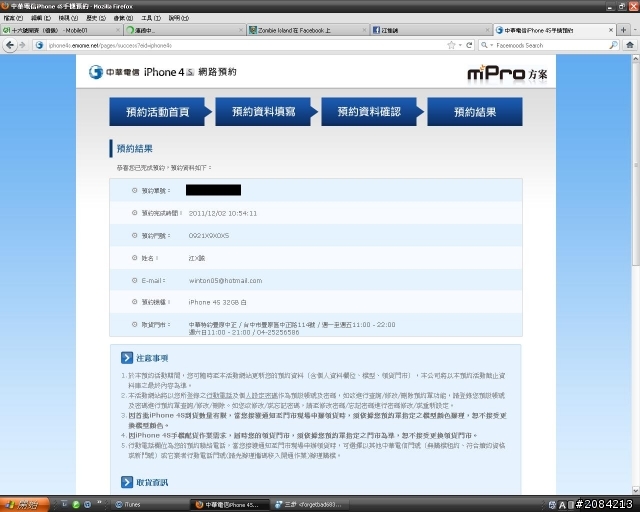Image resolution: width=640 pixels, height=512 pixels.
Task: Open the site identity icon in the address bar
Action: (x=39, y=45)
